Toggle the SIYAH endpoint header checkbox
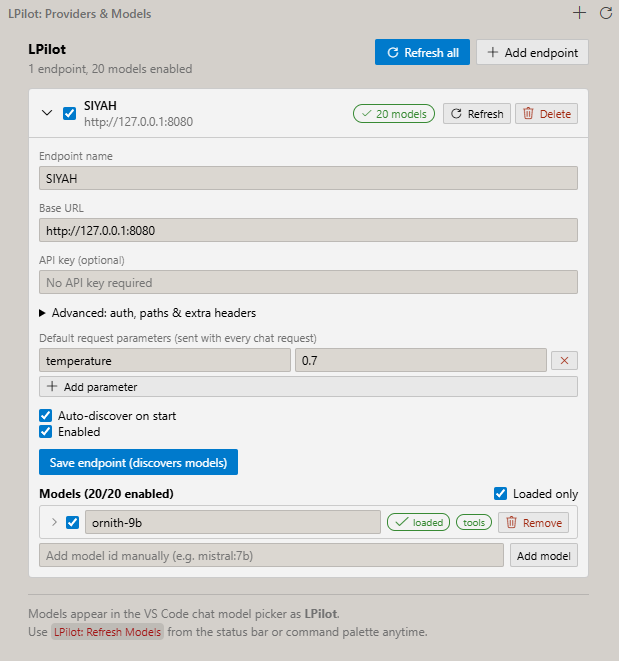Image resolution: width=619 pixels, height=661 pixels. pos(70,113)
